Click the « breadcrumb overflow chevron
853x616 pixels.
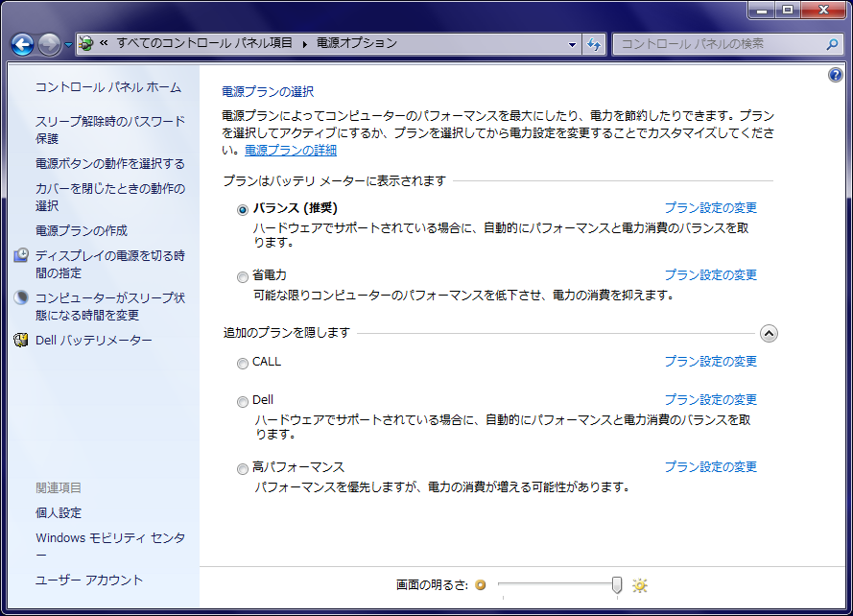(x=104, y=43)
